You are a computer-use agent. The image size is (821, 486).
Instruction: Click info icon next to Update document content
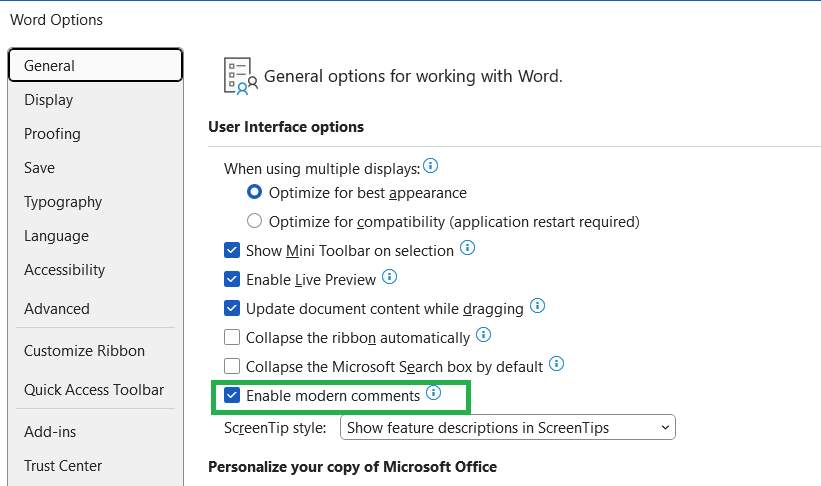537,306
